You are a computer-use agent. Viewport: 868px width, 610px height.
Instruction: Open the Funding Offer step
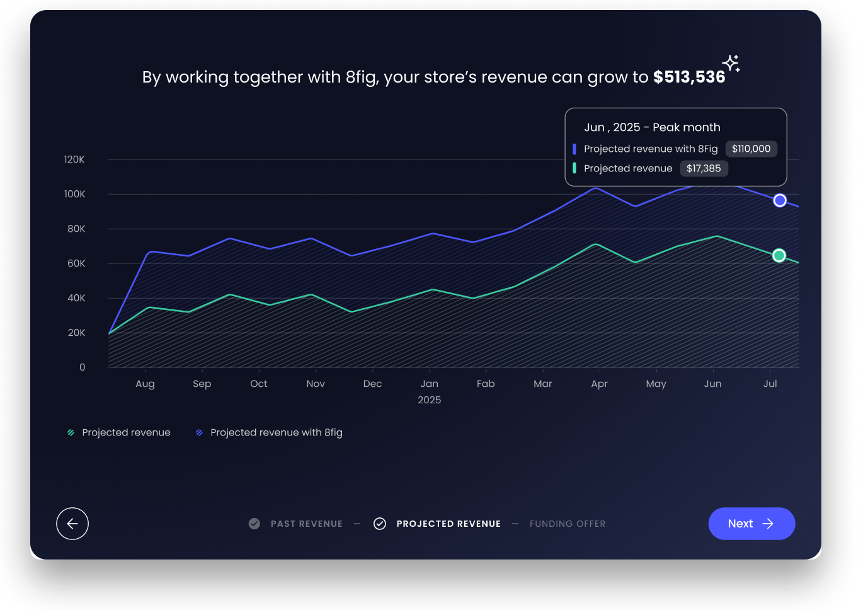[568, 524]
